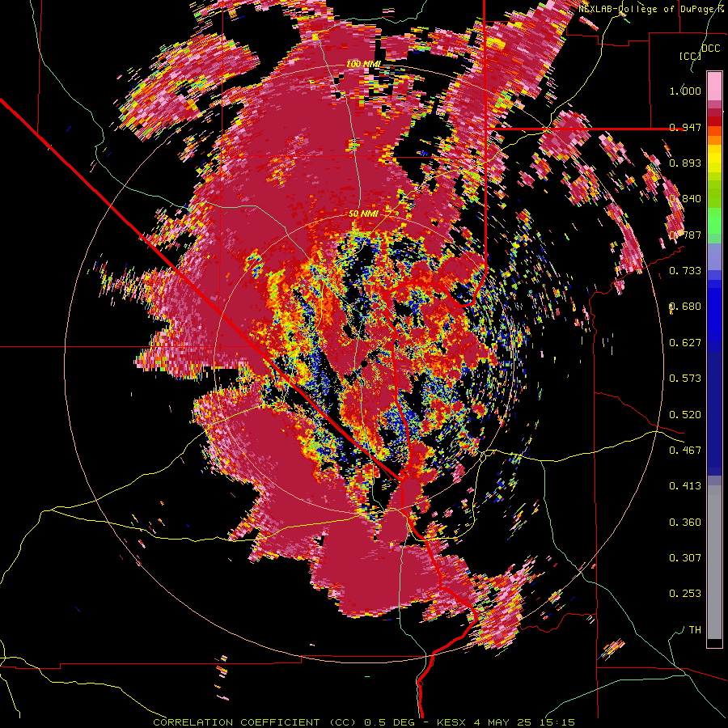Viewport: 728px width, 728px height.
Task: Pick the light pink segment of color bar
Action: pyautogui.click(x=714, y=87)
